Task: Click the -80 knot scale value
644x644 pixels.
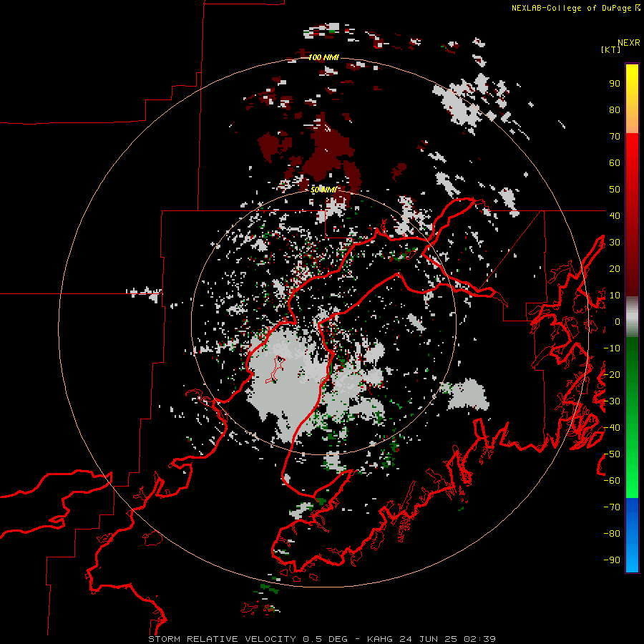Action: tap(612, 534)
